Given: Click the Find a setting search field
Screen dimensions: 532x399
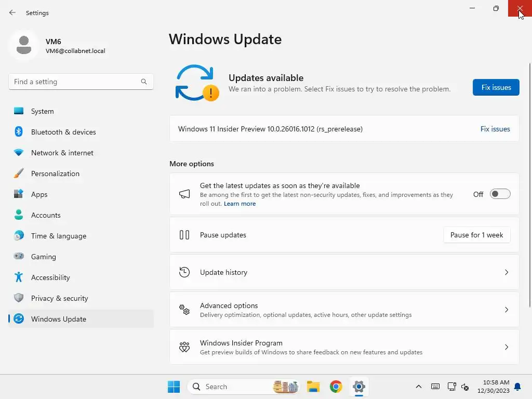Looking at the screenshot, I should point(81,82).
